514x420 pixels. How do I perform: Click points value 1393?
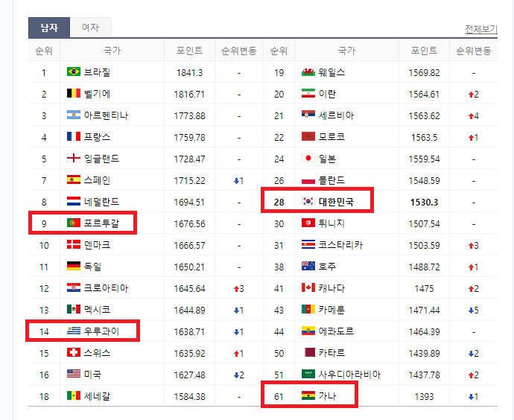[x=424, y=396]
